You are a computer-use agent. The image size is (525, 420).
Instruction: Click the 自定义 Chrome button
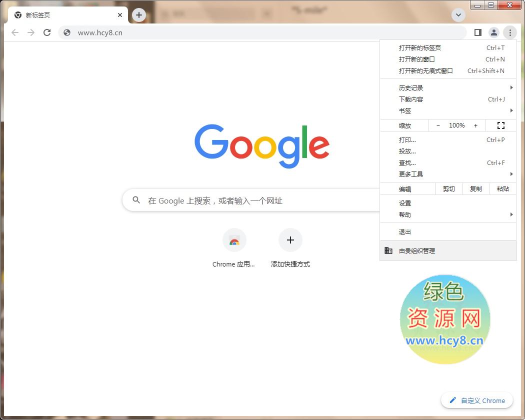(x=477, y=400)
